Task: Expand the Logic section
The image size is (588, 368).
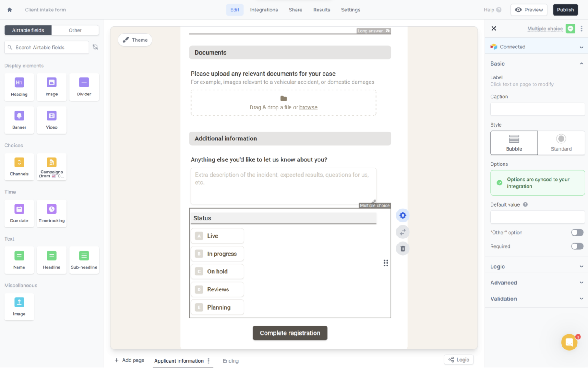Action: click(537, 267)
